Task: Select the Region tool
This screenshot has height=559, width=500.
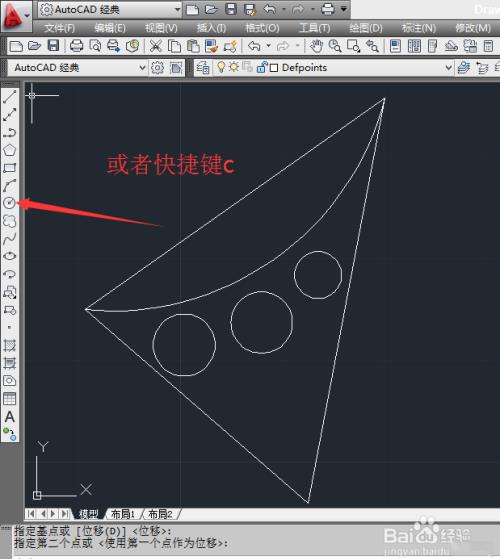Action: 10,381
